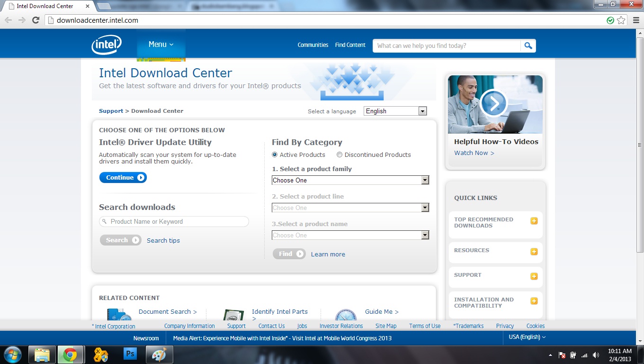
Task: Open the Search tips link
Action: [x=163, y=240]
